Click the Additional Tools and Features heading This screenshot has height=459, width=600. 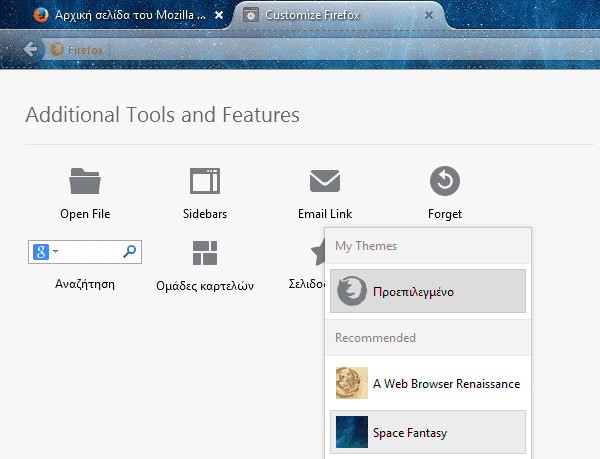(162, 115)
